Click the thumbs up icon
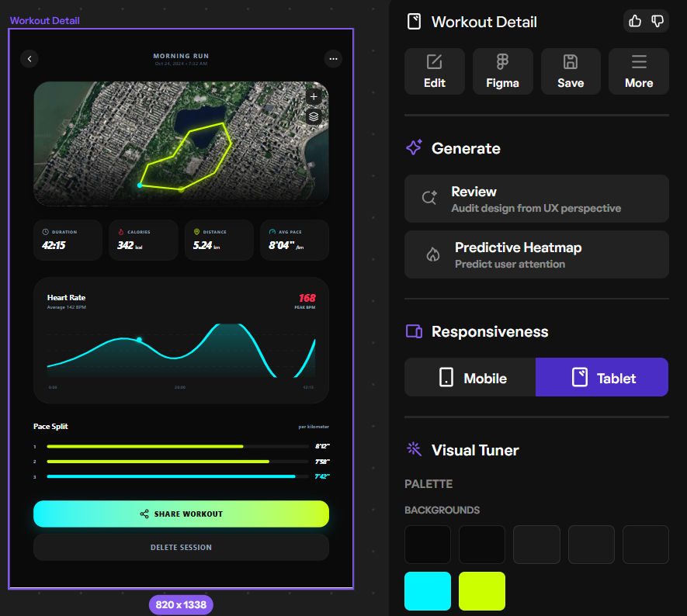Screen dimensions: 687x616 pos(635,21)
